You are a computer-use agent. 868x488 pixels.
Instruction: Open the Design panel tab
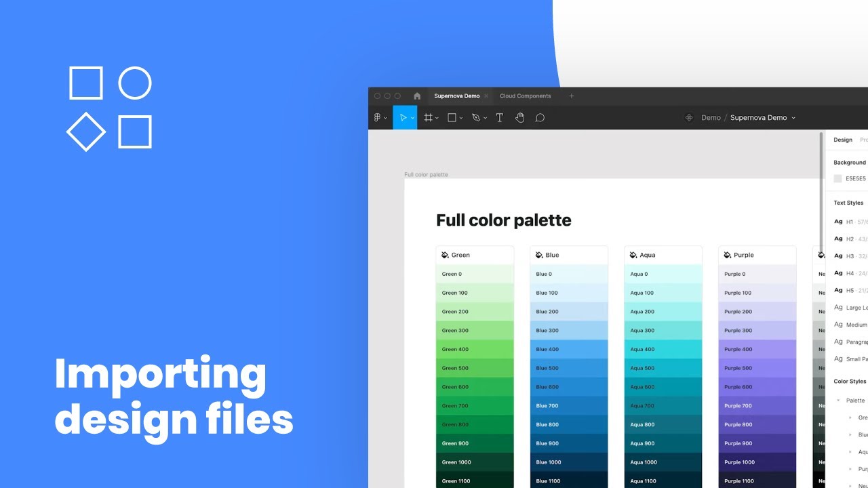coord(843,140)
